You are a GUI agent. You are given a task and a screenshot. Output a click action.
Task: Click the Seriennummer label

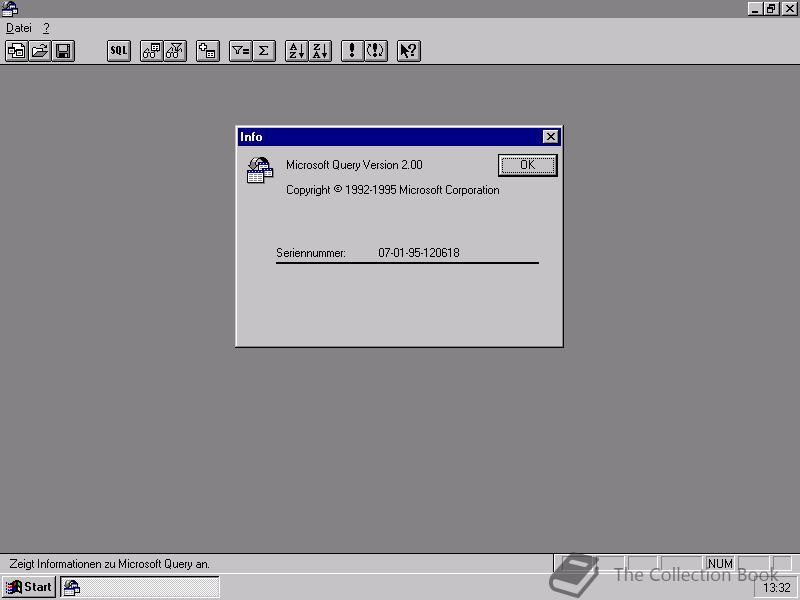click(x=311, y=253)
